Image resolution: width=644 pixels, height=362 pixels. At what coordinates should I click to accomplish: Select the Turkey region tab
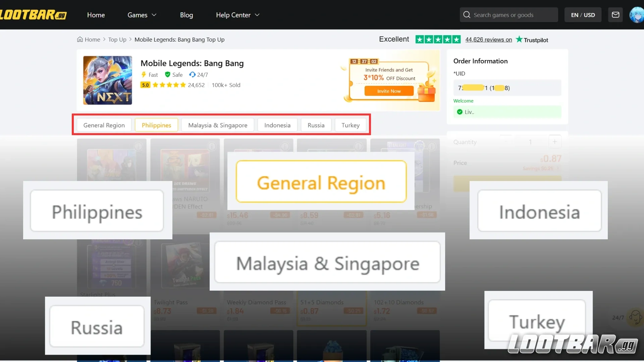tap(351, 125)
